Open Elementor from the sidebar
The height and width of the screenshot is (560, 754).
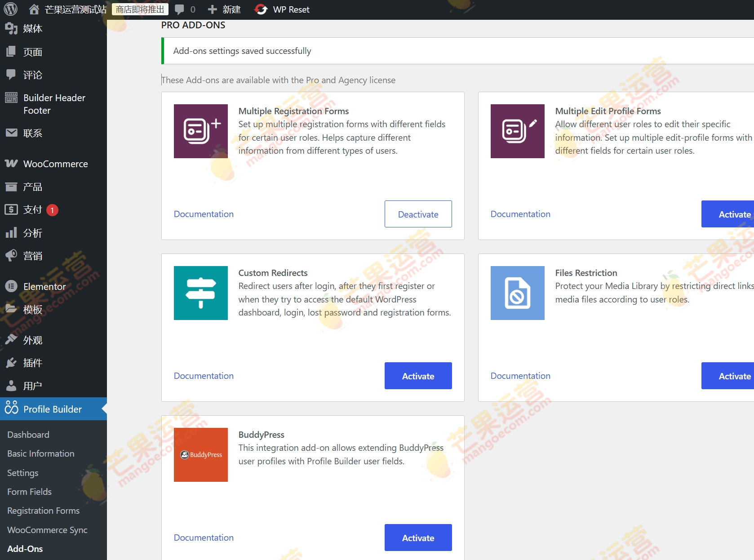(x=12, y=286)
